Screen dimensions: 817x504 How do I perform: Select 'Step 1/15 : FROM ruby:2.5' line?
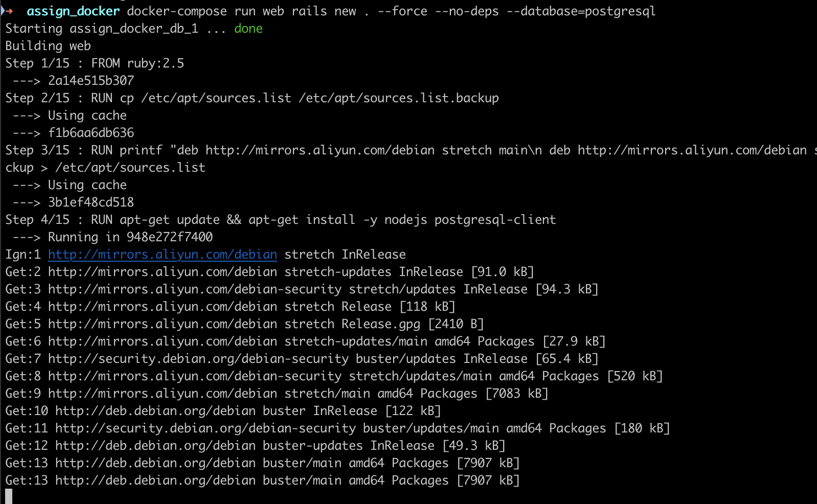tap(95, 63)
